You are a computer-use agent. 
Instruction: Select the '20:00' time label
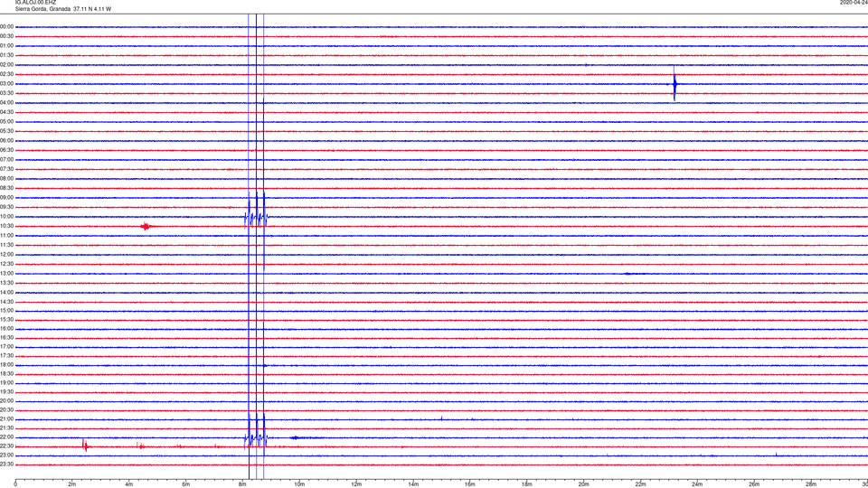point(6,401)
